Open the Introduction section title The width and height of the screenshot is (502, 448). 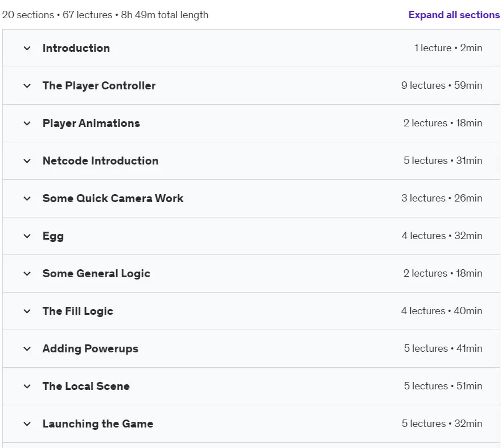pyautogui.click(x=76, y=48)
